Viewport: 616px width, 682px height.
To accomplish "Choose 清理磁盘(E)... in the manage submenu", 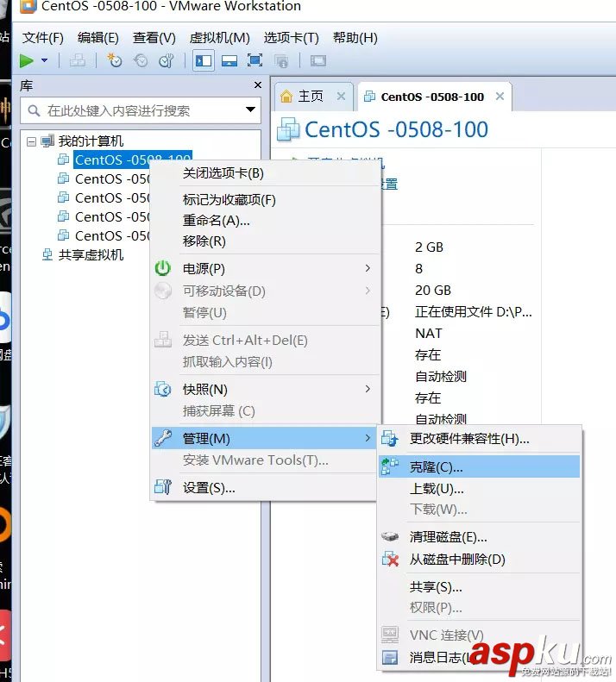I will (479, 537).
